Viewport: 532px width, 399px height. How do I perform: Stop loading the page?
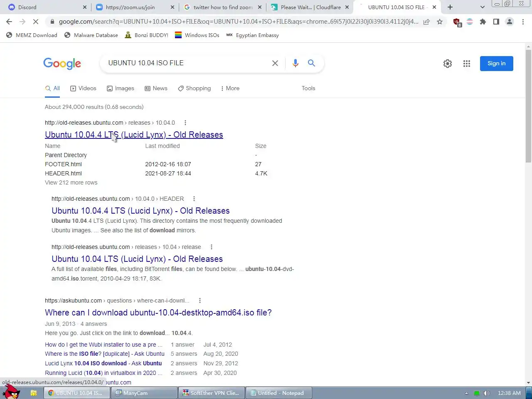[x=36, y=22]
